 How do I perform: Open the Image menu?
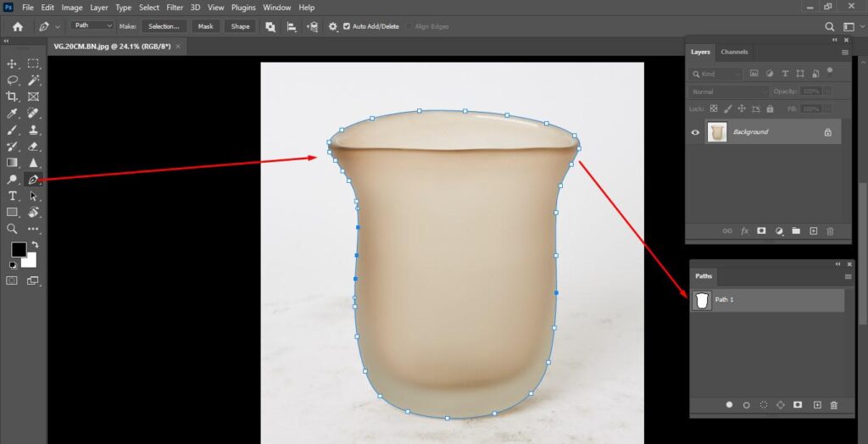[72, 8]
